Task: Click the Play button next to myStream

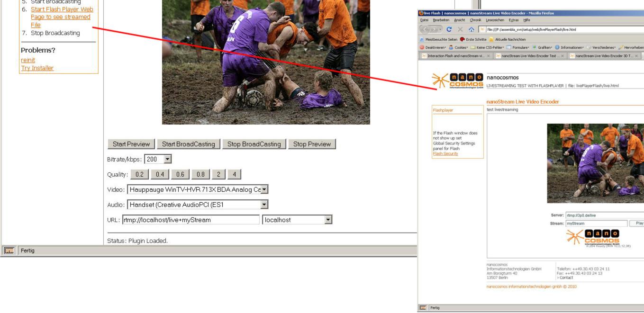Action: point(639,222)
